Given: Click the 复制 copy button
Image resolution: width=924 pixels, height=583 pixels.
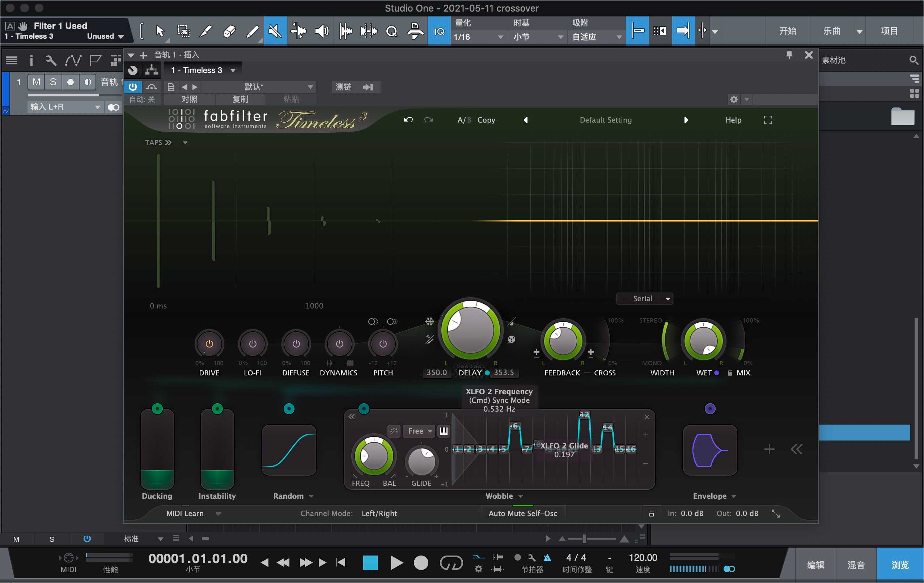Looking at the screenshot, I should (240, 99).
